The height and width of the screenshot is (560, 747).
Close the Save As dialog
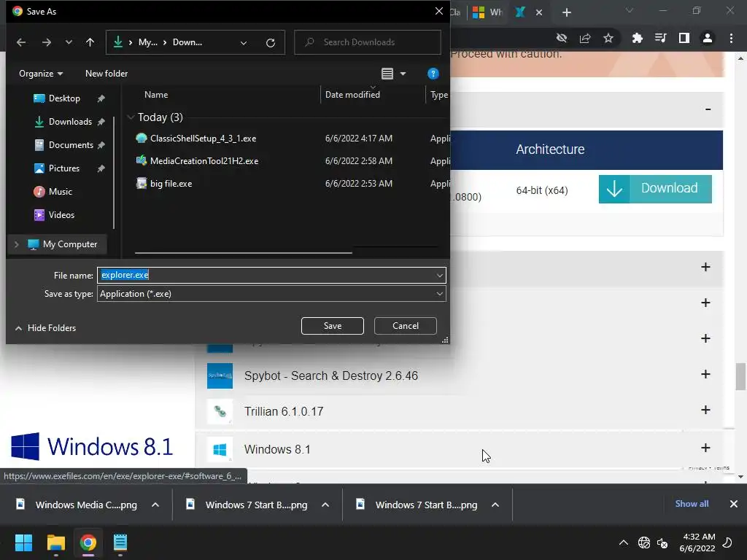438,11
